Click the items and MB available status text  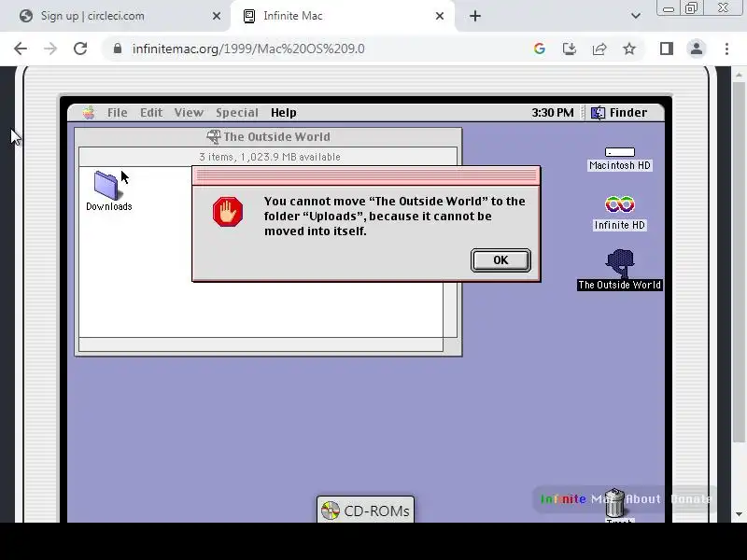270,157
